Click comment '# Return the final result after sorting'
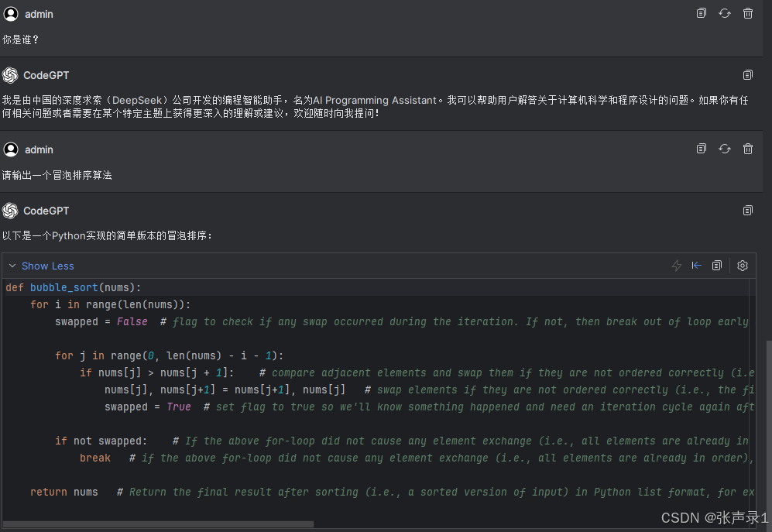Viewport: 772px width, 532px height. click(x=238, y=492)
